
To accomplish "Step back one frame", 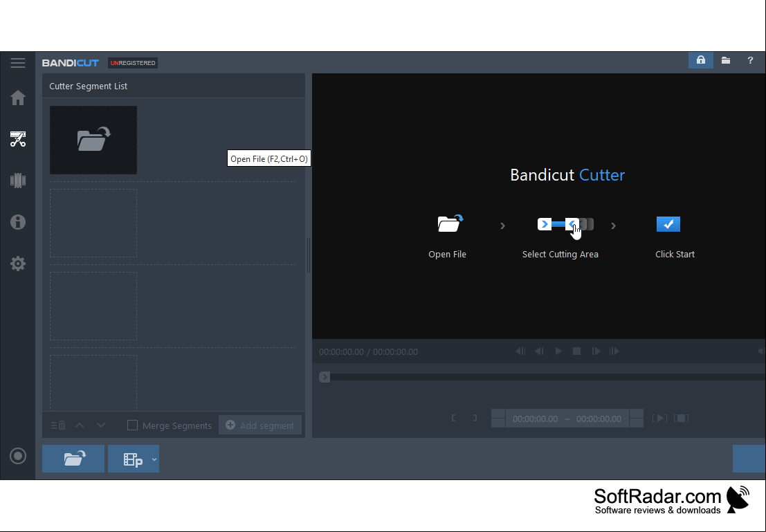I will click(539, 351).
